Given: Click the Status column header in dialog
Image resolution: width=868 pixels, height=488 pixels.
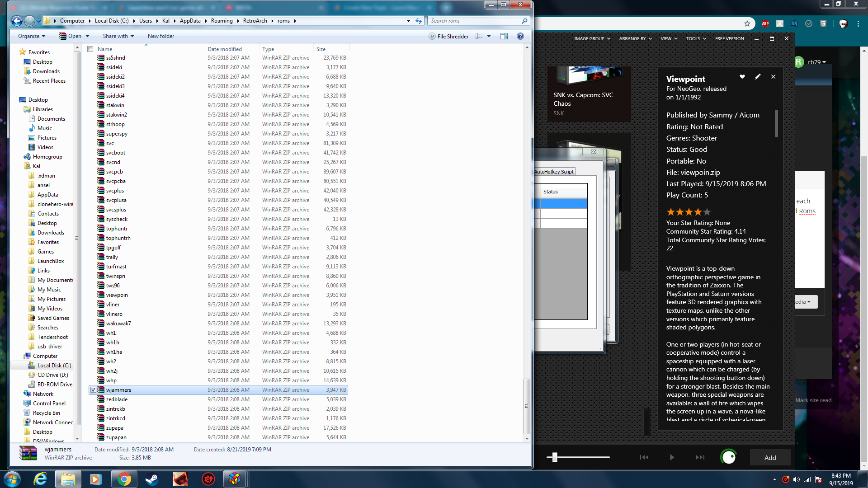Looking at the screenshot, I should coord(564,192).
